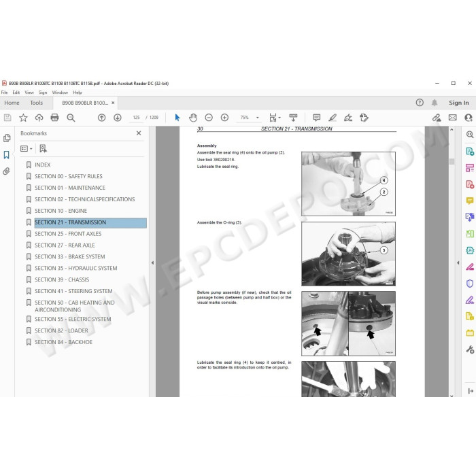Click the stamp/rotate tool icon

[364, 118]
